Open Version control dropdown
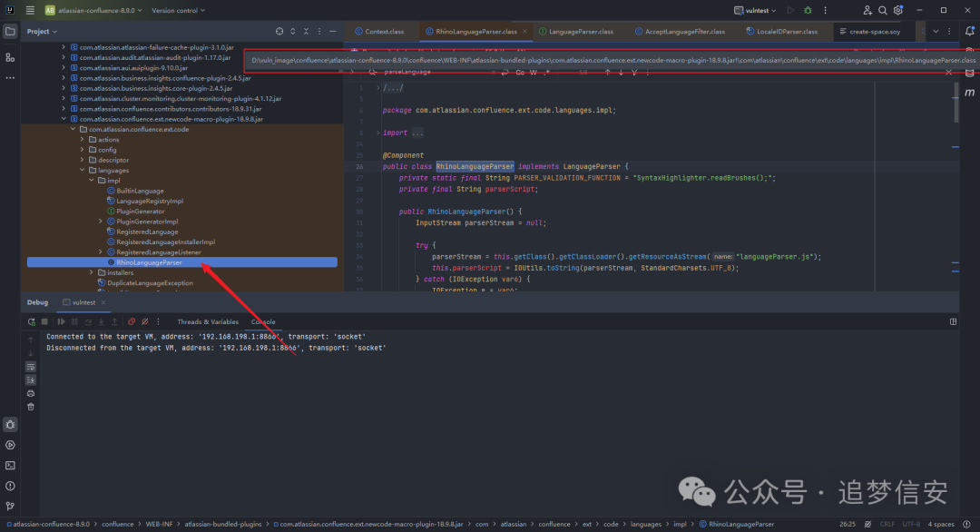980x532 pixels. click(178, 11)
